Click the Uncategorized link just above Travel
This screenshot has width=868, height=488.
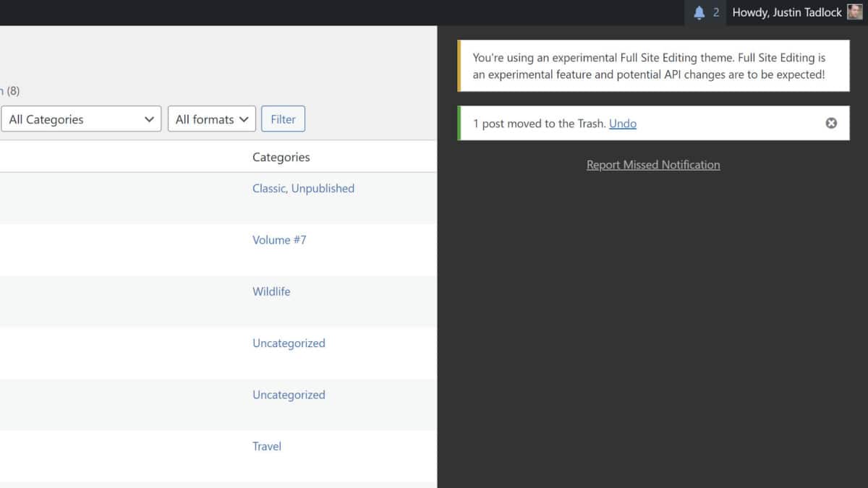[289, 395]
